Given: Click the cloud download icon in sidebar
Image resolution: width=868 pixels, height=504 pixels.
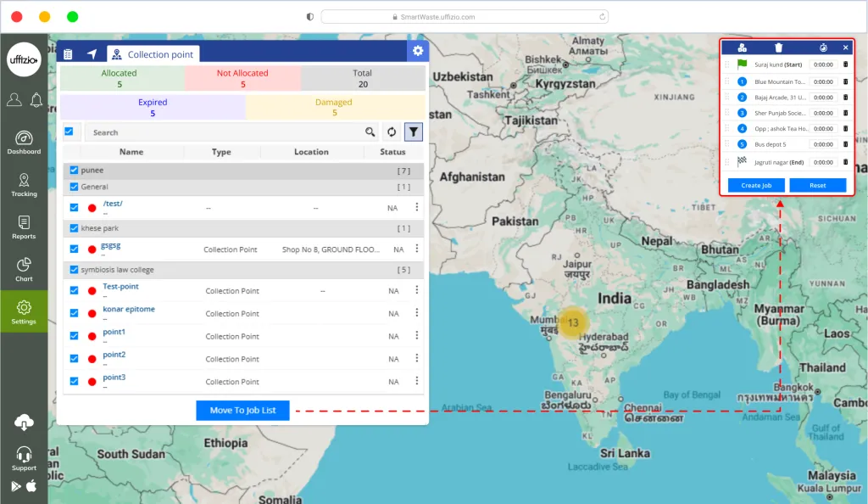Looking at the screenshot, I should point(24,423).
